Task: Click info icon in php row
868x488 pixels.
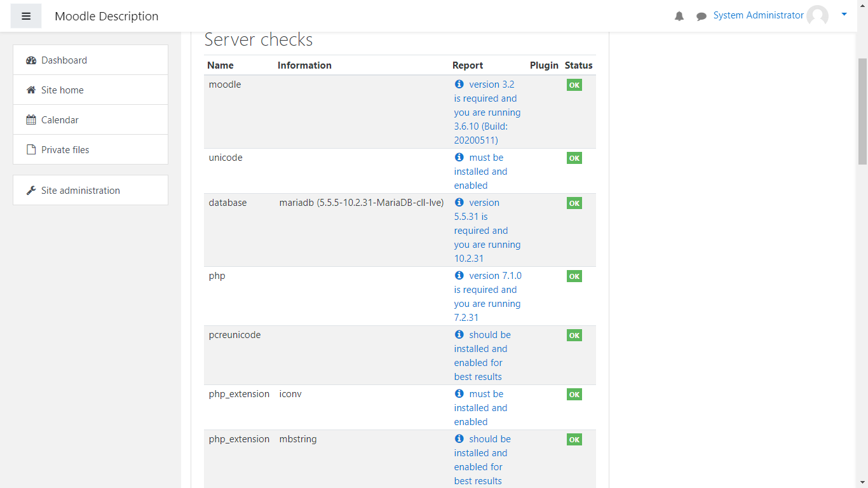Action: click(459, 275)
